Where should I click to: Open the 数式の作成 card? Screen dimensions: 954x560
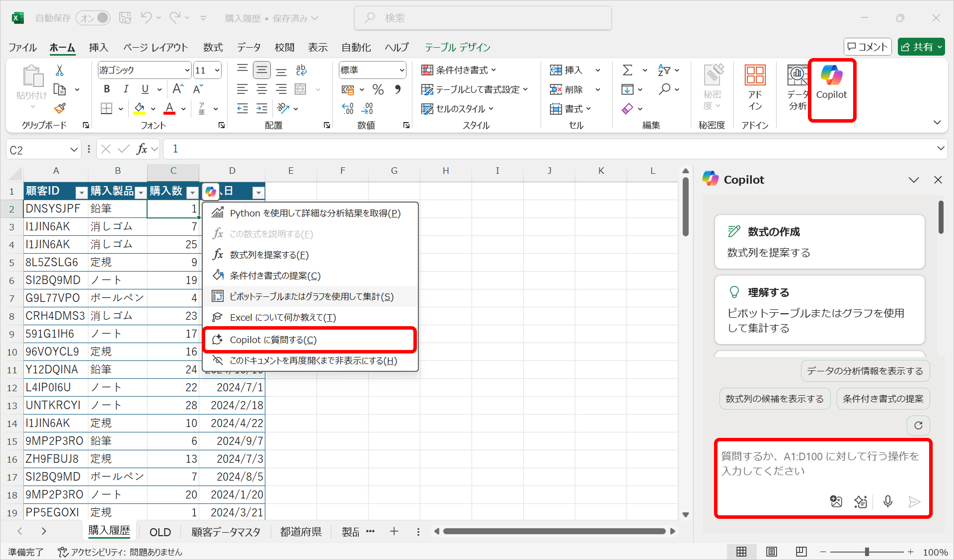click(x=819, y=242)
